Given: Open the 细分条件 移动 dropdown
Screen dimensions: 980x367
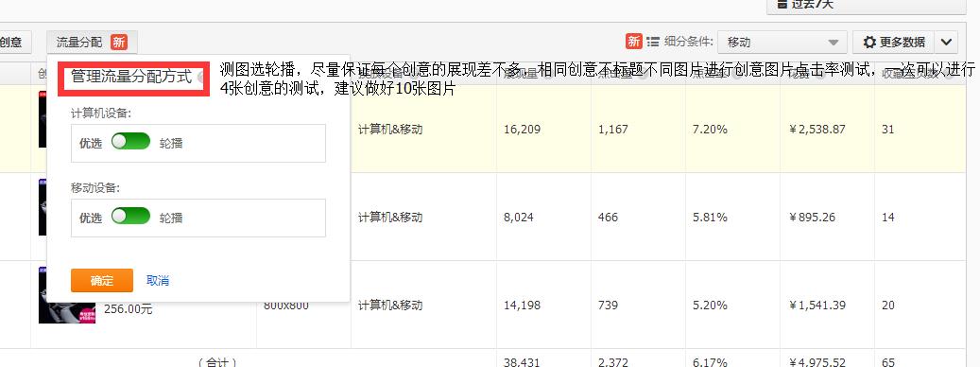Looking at the screenshot, I should pos(782,43).
